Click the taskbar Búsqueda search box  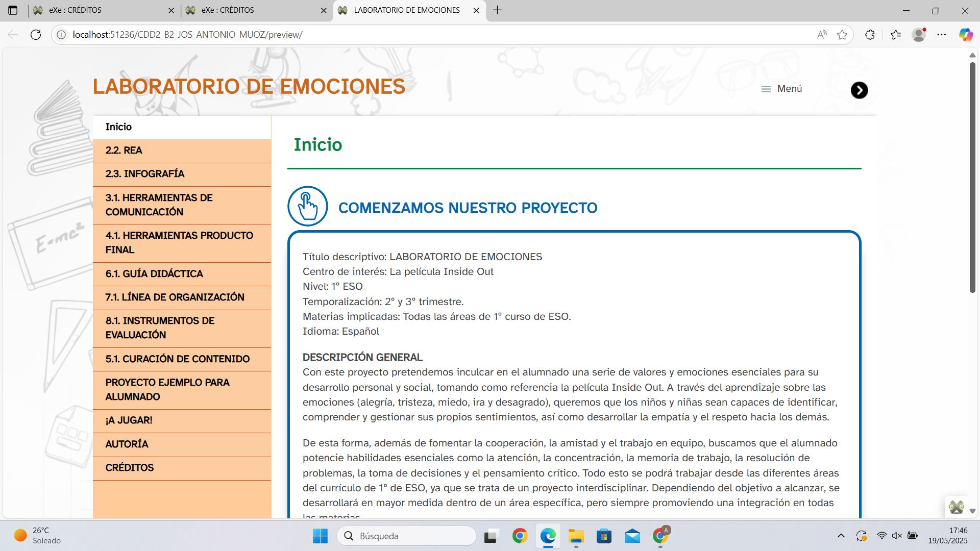(407, 536)
